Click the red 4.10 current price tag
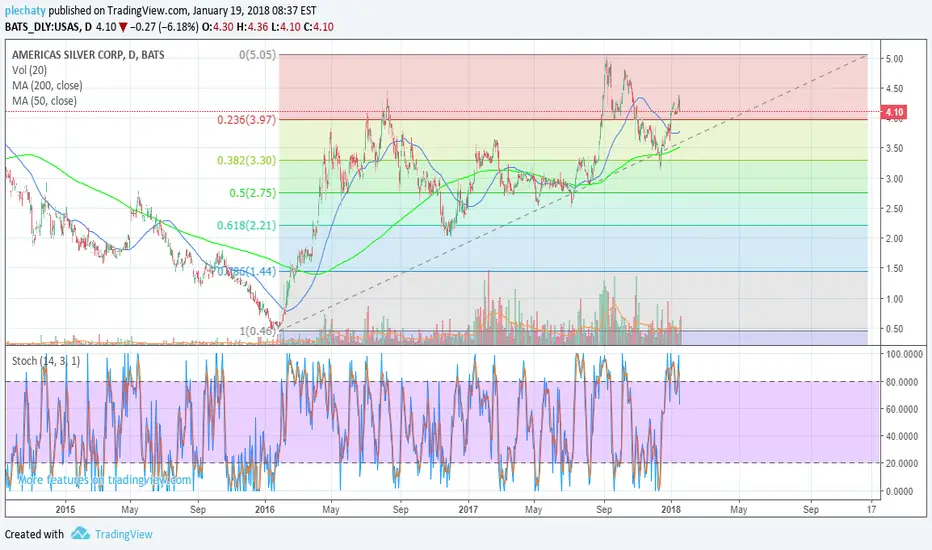Image resolution: width=932 pixels, height=550 pixels. [894, 112]
